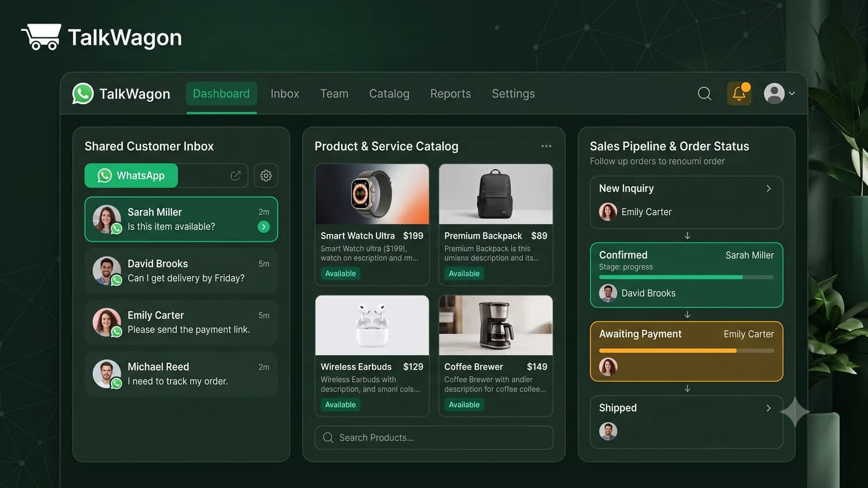The image size is (868, 488).
Task: Open the Catalog tab
Action: pyautogui.click(x=389, y=94)
